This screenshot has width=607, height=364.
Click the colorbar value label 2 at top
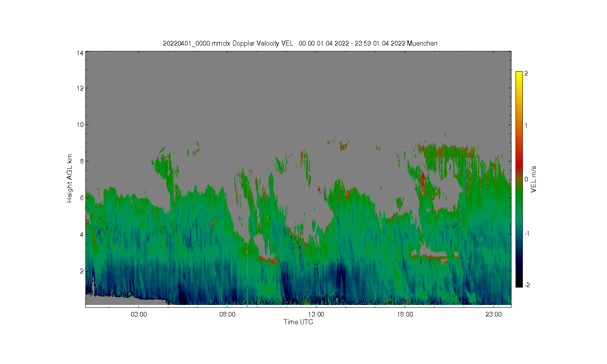(x=526, y=74)
